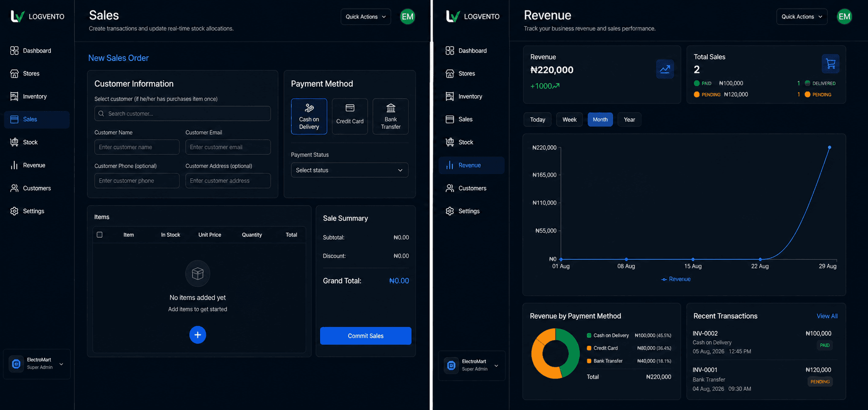Viewport: 868px width, 410px height.
Task: Click +1000 revenue growth indicator
Action: [545, 86]
